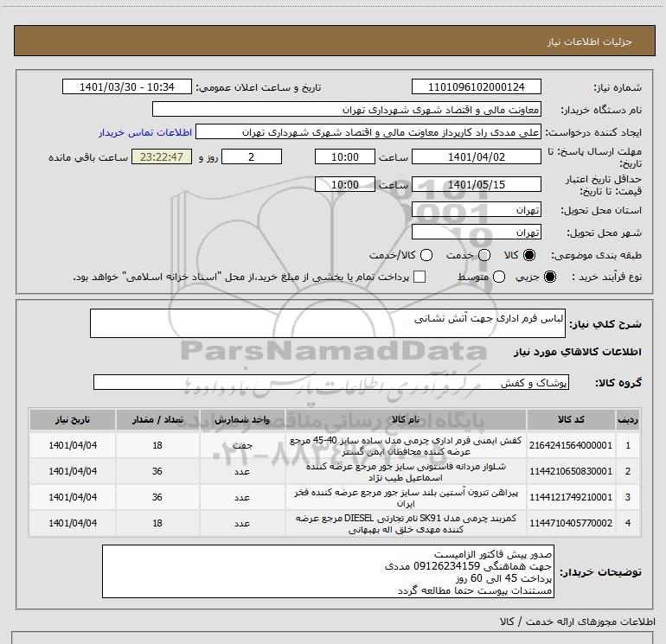The height and width of the screenshot is (644, 666).
Task: Click the کد کالا column header
Action: (x=571, y=420)
